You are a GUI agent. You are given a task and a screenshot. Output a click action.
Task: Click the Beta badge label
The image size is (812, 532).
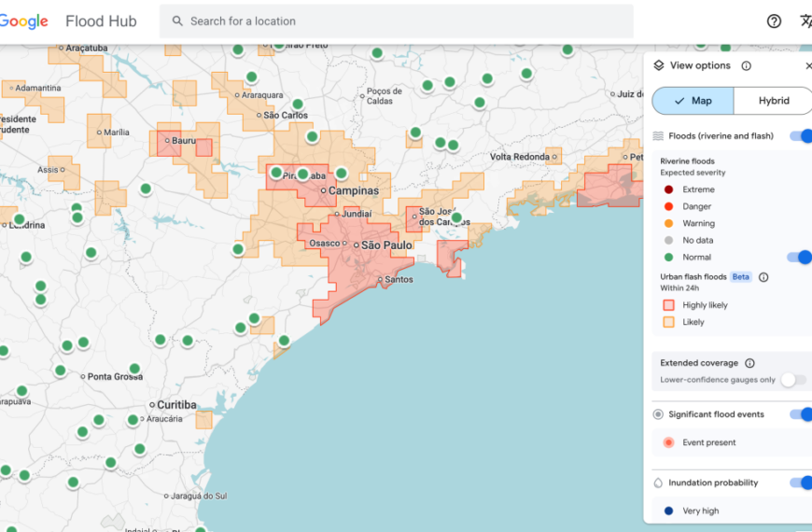[x=740, y=277]
